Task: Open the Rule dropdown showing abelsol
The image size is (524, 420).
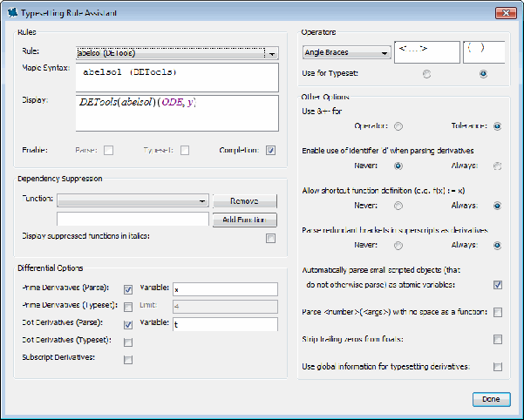Action: point(273,53)
